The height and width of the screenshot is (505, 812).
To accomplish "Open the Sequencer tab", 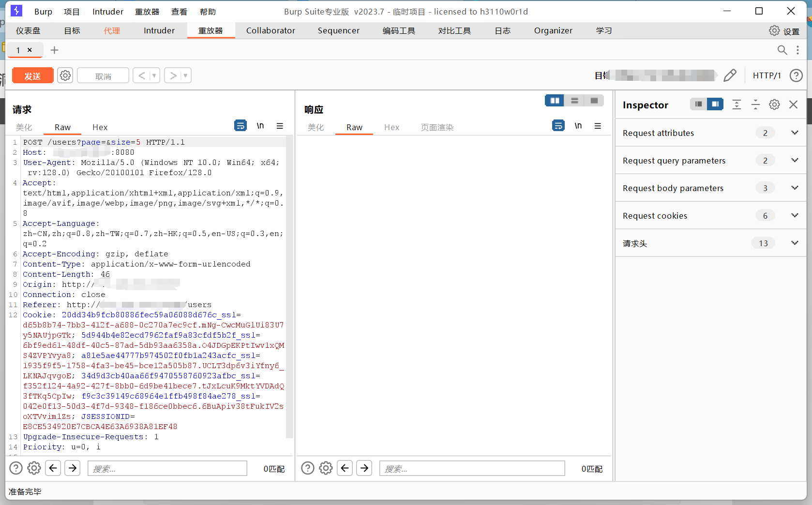I will [x=339, y=30].
